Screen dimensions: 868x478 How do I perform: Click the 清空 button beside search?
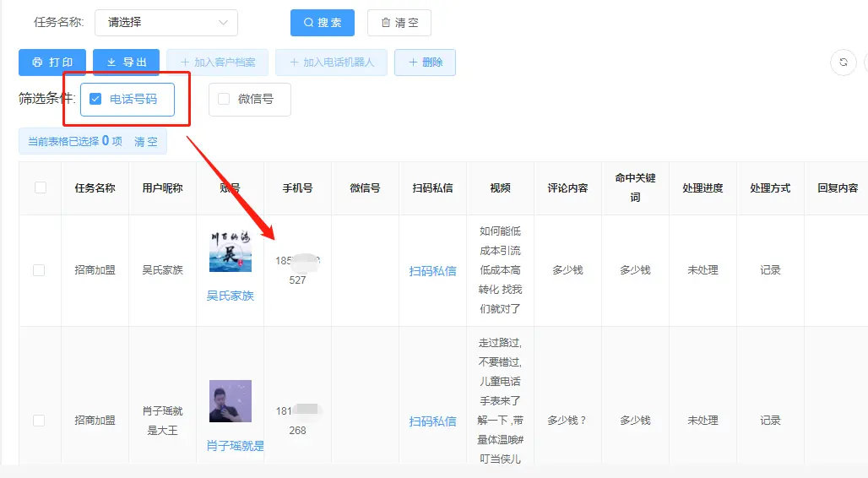coord(399,23)
